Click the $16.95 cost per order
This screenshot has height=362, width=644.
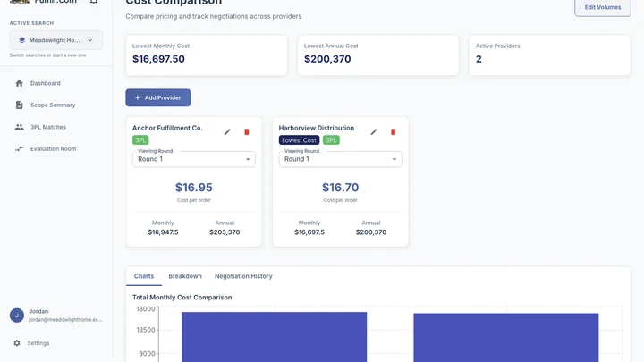pos(194,188)
